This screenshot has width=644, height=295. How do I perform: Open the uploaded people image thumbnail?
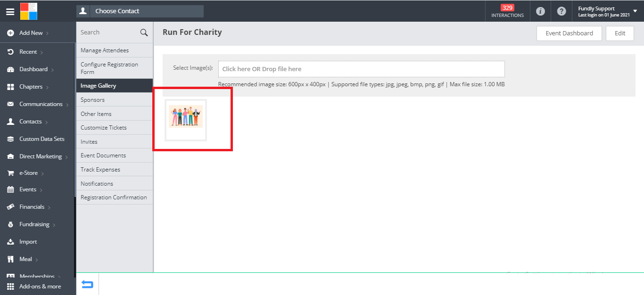click(186, 120)
